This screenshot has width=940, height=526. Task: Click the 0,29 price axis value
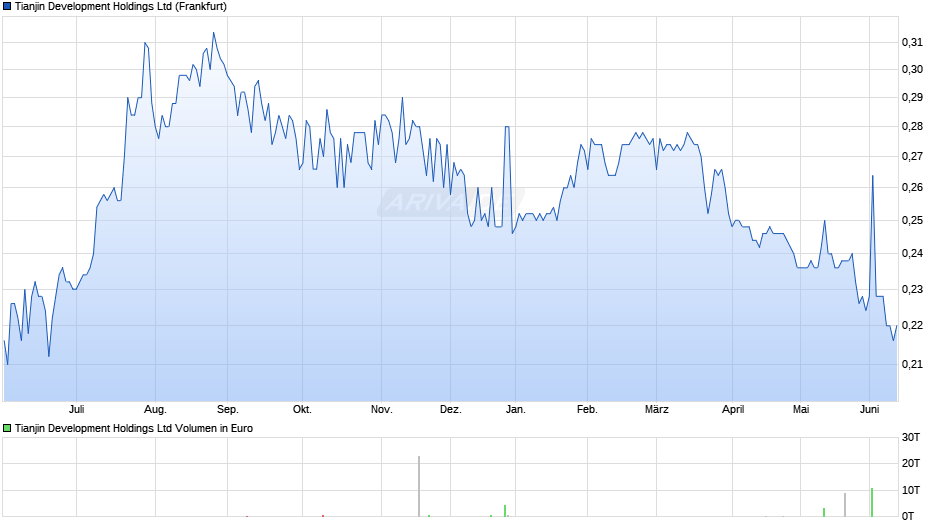coord(912,97)
